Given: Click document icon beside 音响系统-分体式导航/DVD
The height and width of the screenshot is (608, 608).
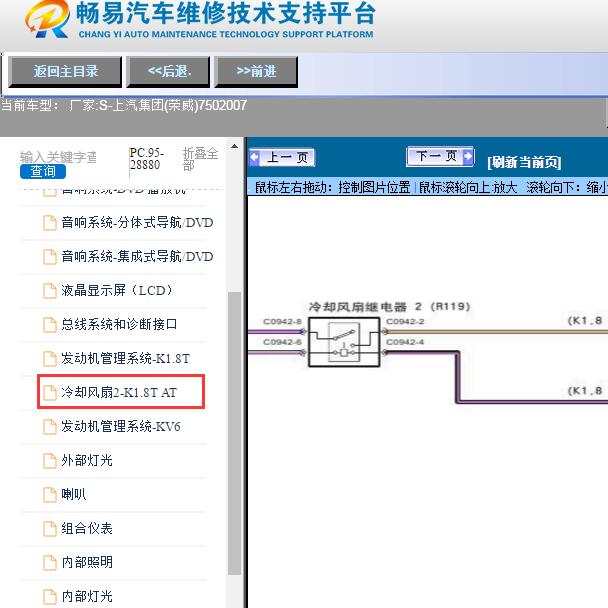Looking at the screenshot, I should (x=50, y=223).
